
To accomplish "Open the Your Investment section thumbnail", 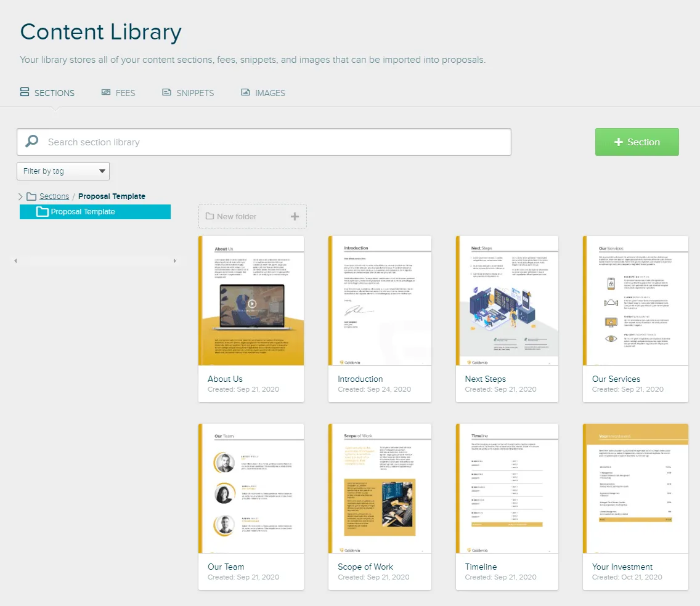I will pyautogui.click(x=635, y=488).
